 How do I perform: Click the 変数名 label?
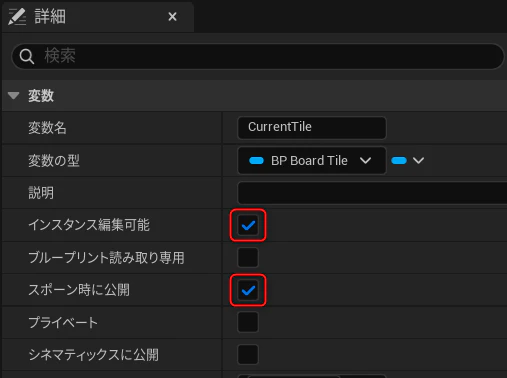[47, 128]
